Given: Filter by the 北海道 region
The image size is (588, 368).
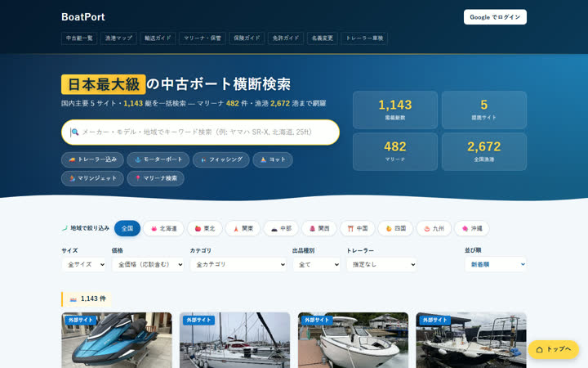Looking at the screenshot, I should [x=163, y=228].
